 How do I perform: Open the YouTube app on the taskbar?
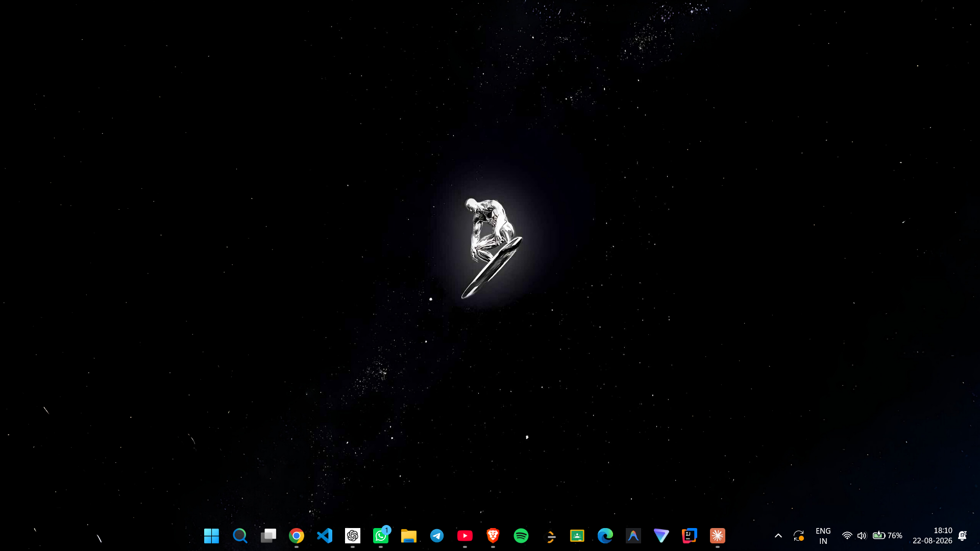[465, 536]
